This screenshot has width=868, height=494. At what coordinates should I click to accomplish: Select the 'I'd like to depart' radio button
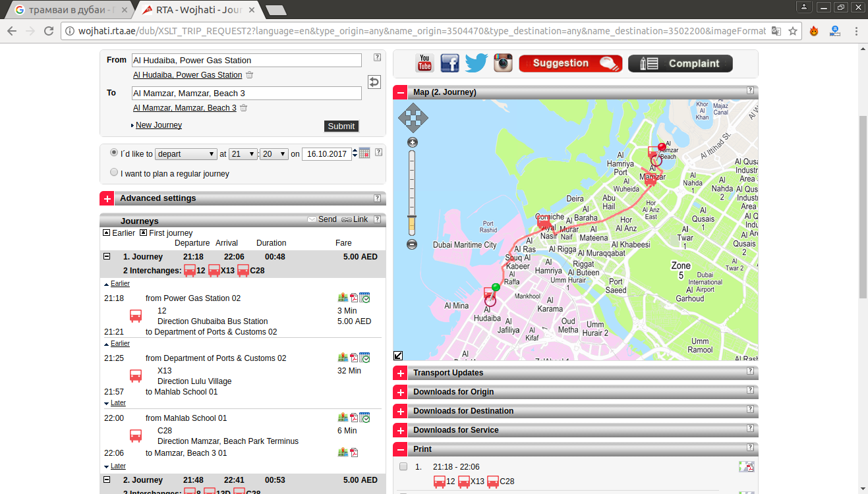(113, 151)
